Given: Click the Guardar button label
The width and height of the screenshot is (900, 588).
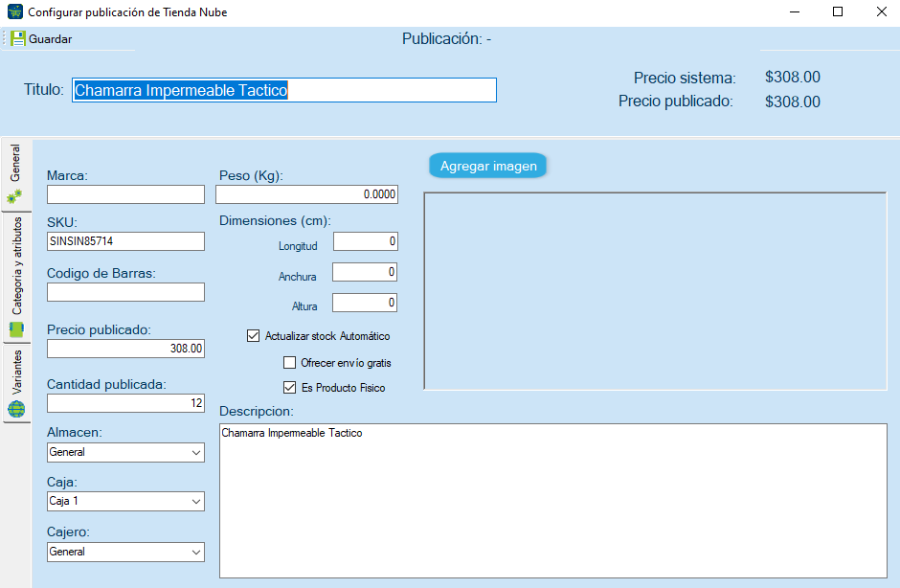Looking at the screenshot, I should click(51, 39).
